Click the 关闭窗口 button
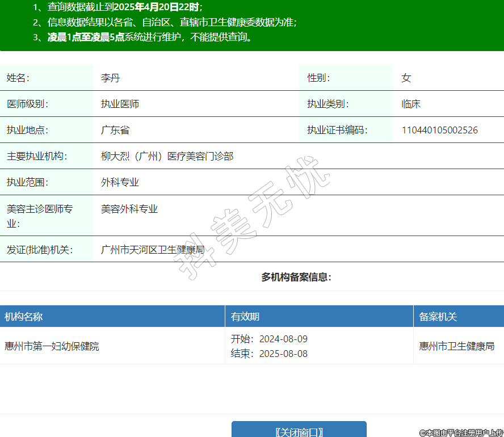The width and height of the screenshot is (504, 437). tap(299, 430)
